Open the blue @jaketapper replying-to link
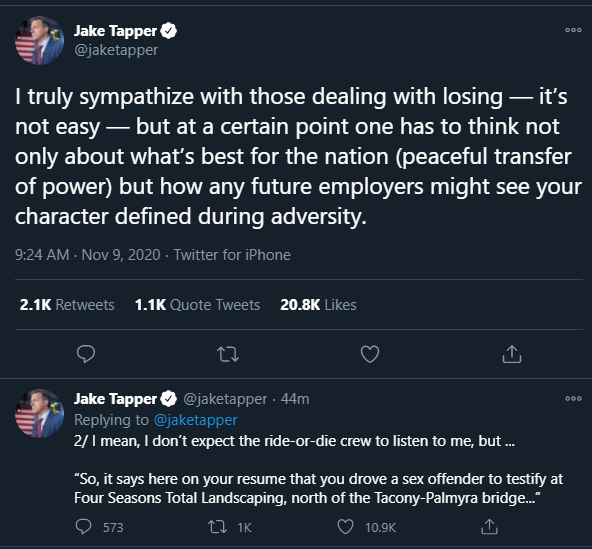592x549 pixels. pos(196,420)
